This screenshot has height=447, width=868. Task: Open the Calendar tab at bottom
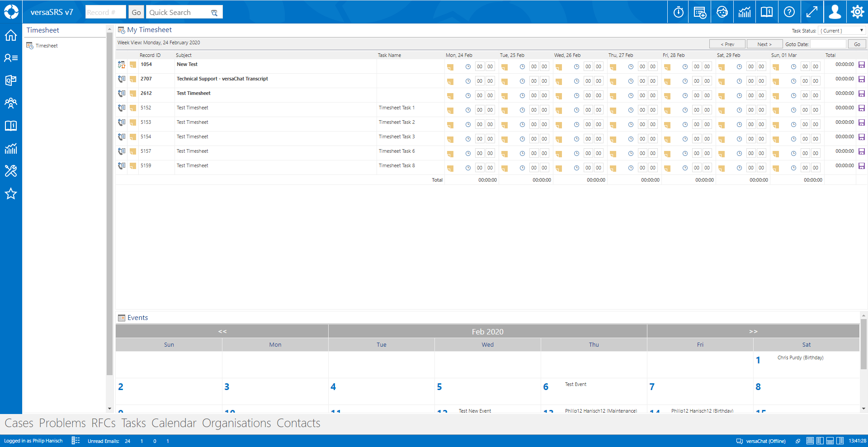(174, 423)
